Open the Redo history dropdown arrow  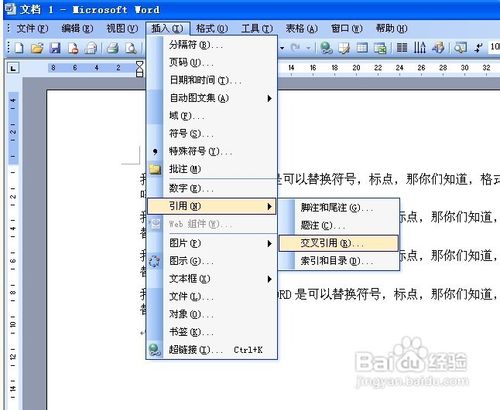point(309,48)
